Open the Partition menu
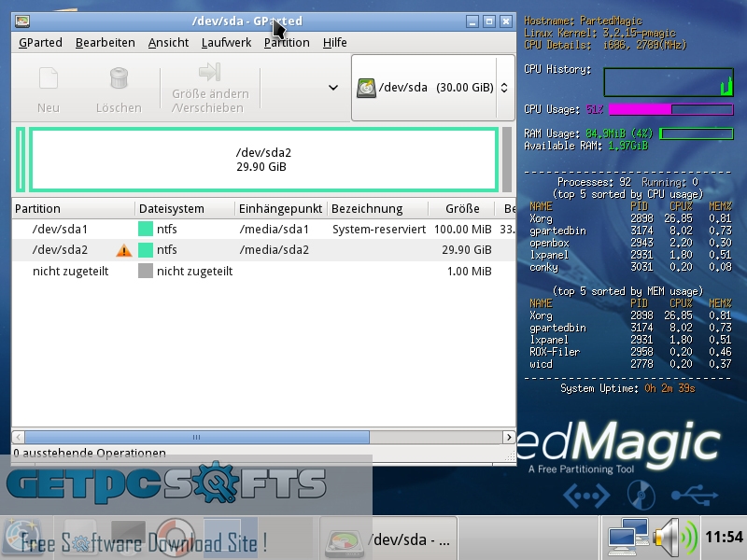This screenshot has height=560, width=747. tap(287, 42)
